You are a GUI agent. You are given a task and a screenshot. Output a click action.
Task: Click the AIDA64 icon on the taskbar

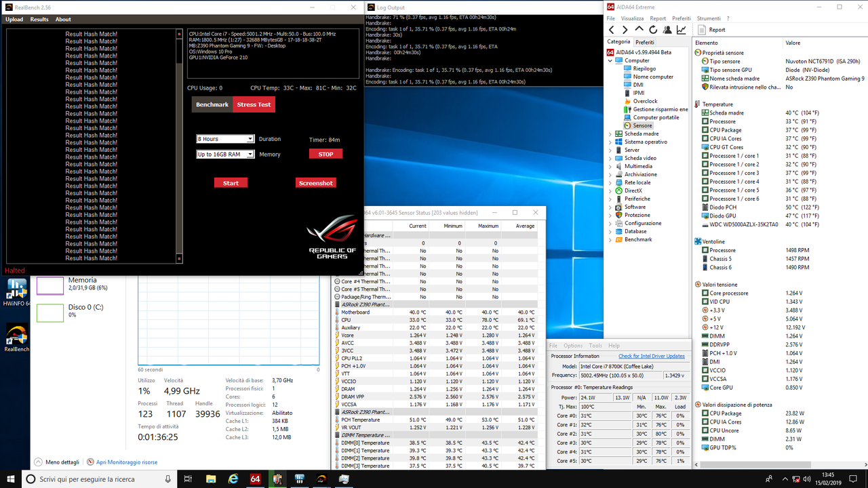click(x=254, y=479)
